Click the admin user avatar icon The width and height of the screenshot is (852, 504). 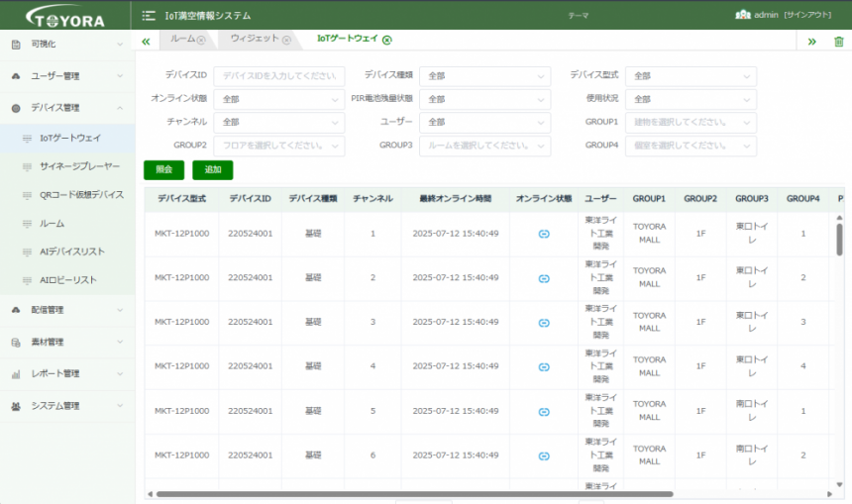click(x=742, y=15)
